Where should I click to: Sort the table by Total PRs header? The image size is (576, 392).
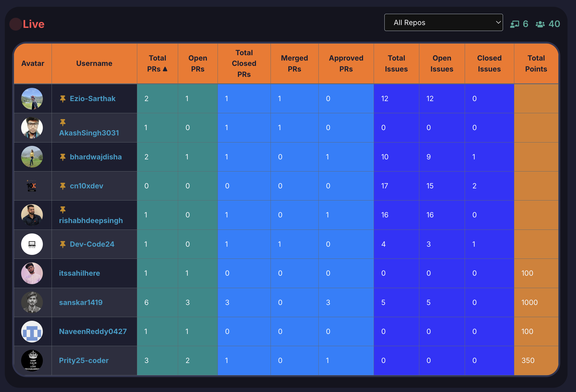tap(157, 63)
